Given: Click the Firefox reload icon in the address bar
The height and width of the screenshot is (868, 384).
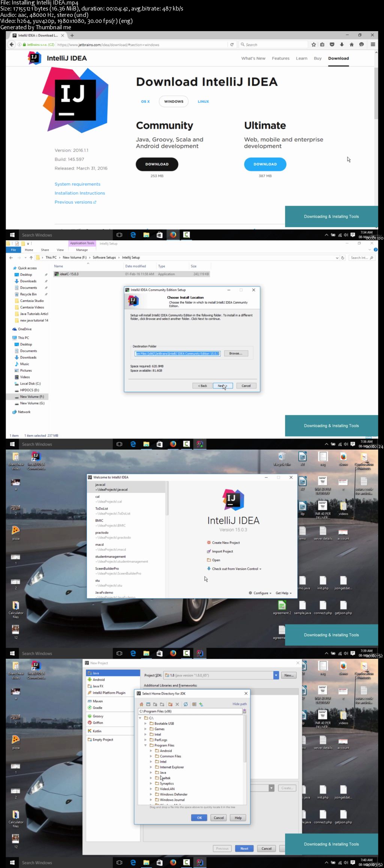Looking at the screenshot, I should [232, 45].
